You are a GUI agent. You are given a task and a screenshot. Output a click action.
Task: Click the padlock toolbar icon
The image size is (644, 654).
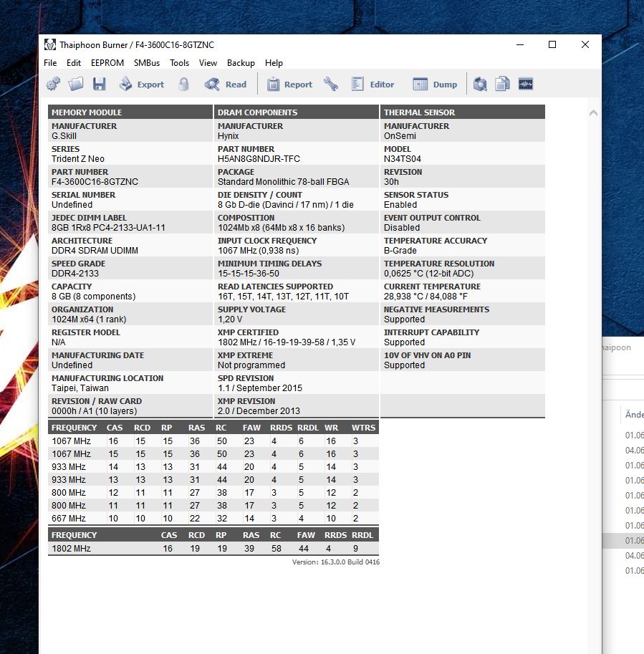[x=184, y=84]
